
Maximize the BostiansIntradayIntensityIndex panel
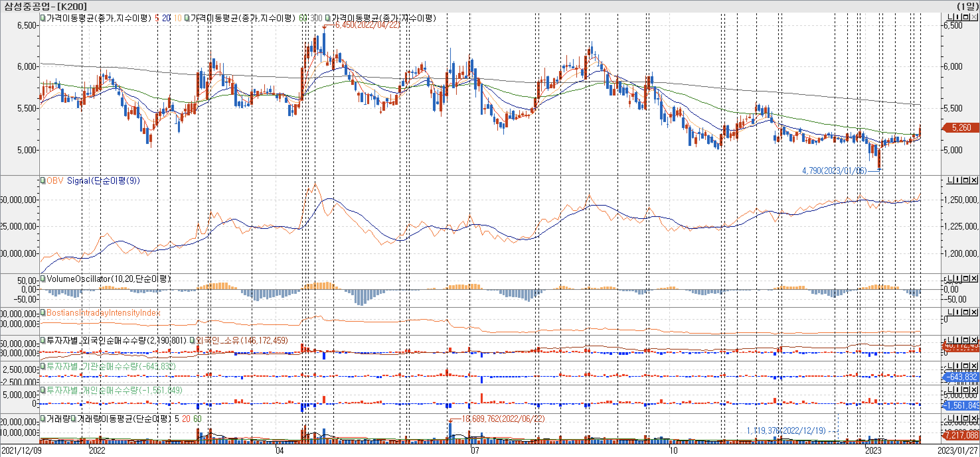966,312
